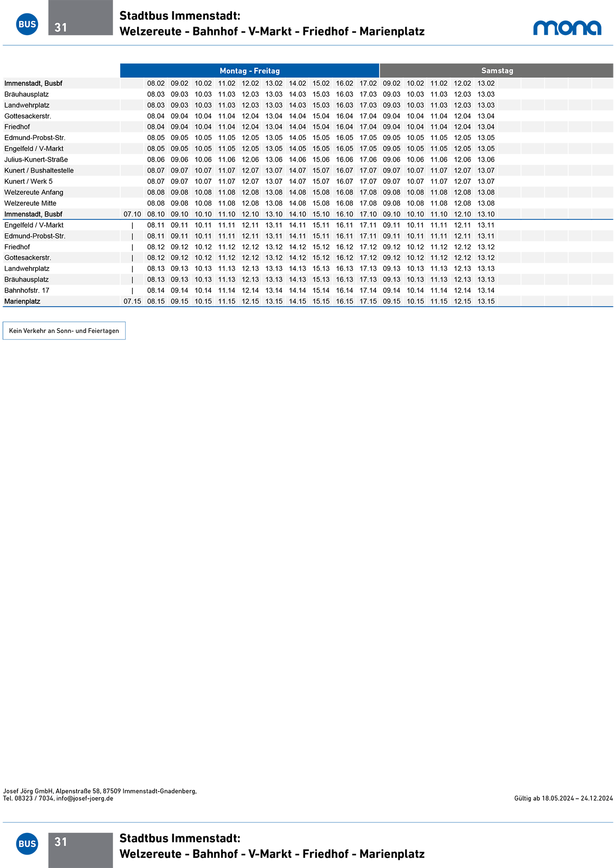The width and height of the screenshot is (616, 868).
Task: Select the Stadtbus Immenstadt title in the footer
Action: (x=272, y=846)
